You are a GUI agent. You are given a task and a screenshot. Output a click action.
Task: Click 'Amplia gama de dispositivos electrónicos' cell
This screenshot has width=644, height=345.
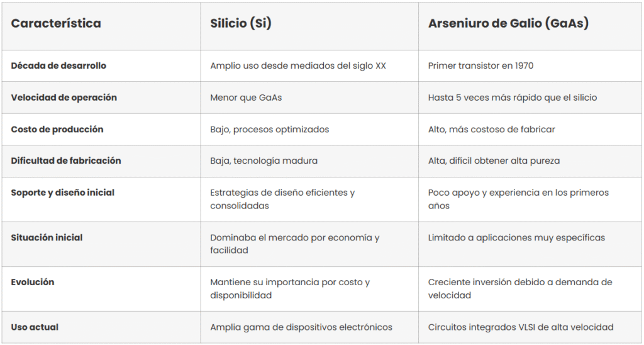pos(301,327)
